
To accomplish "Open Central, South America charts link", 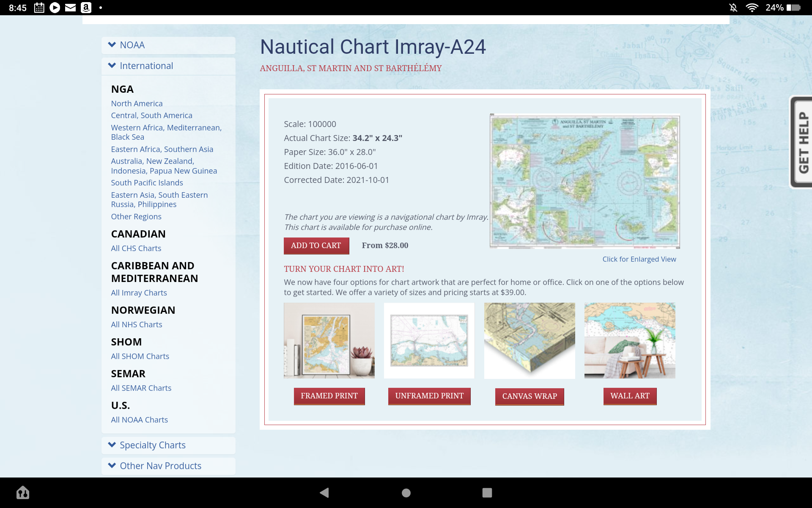I will [151, 115].
